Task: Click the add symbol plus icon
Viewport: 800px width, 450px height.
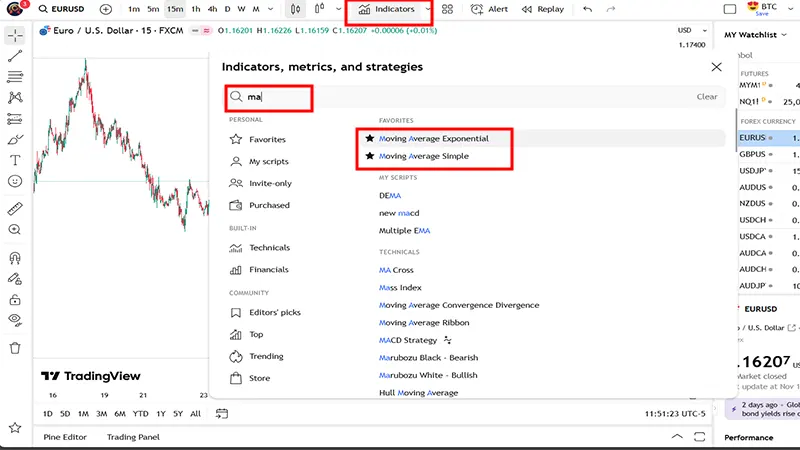Action: pyautogui.click(x=106, y=9)
